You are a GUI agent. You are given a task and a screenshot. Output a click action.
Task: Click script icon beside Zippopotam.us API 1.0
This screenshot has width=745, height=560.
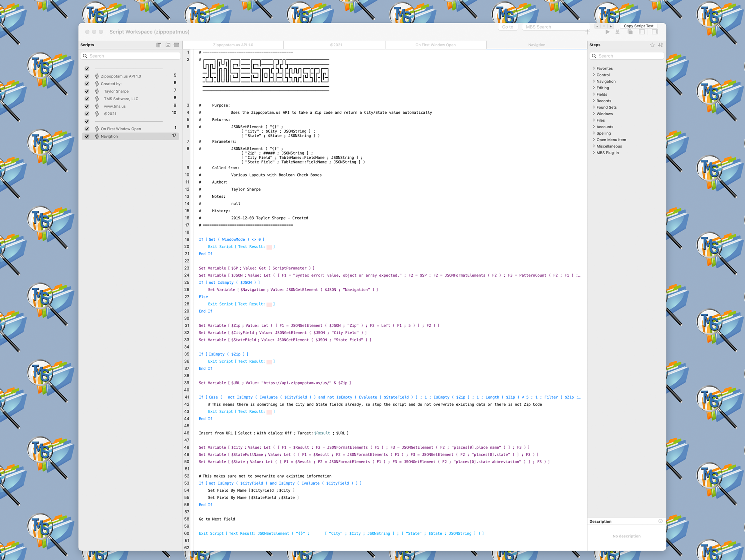click(x=97, y=76)
